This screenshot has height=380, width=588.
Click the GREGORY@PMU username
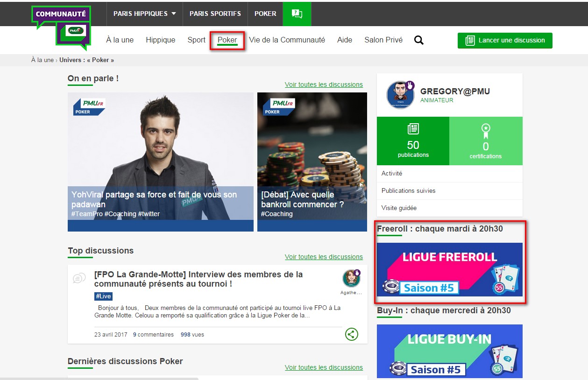(x=455, y=91)
